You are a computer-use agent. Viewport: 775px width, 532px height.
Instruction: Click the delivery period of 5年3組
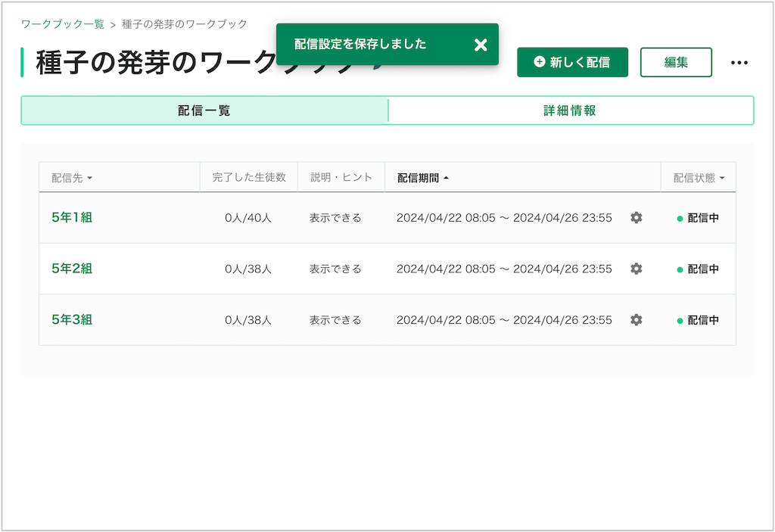coord(504,320)
